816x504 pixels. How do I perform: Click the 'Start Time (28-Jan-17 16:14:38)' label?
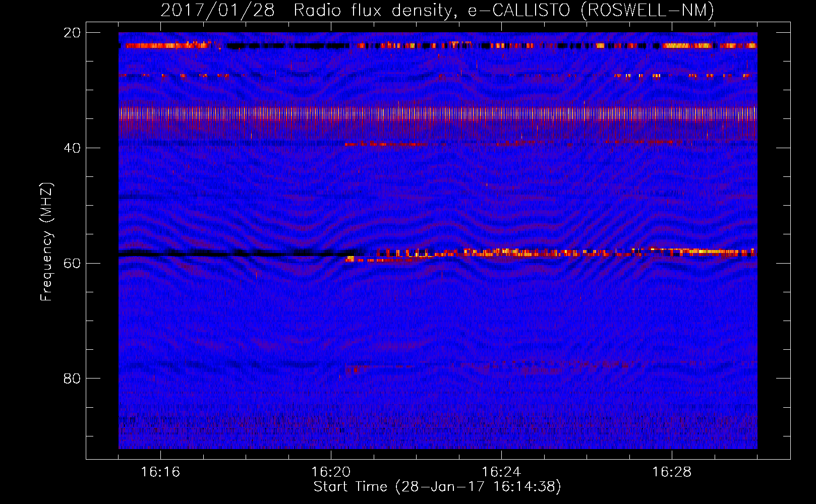[x=437, y=487]
